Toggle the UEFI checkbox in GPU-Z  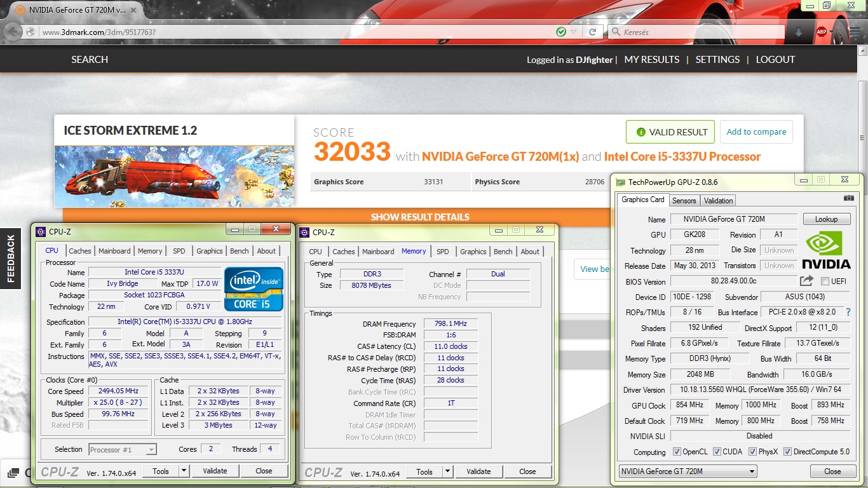(x=825, y=281)
